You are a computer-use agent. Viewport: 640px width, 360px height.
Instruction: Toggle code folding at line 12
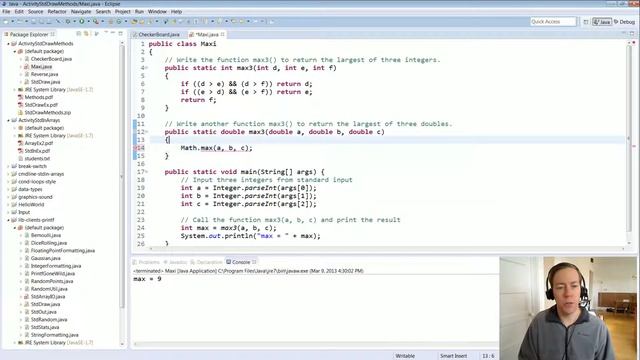tap(147, 132)
